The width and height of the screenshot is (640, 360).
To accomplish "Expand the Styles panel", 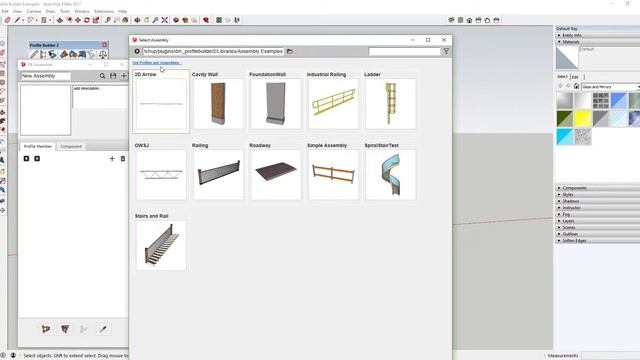I will click(598, 195).
